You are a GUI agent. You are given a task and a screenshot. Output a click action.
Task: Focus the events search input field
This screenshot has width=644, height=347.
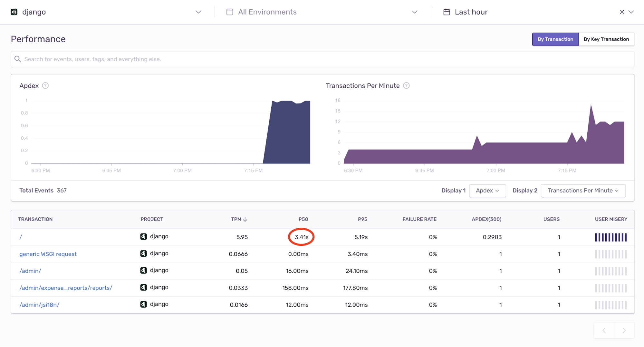(322, 59)
